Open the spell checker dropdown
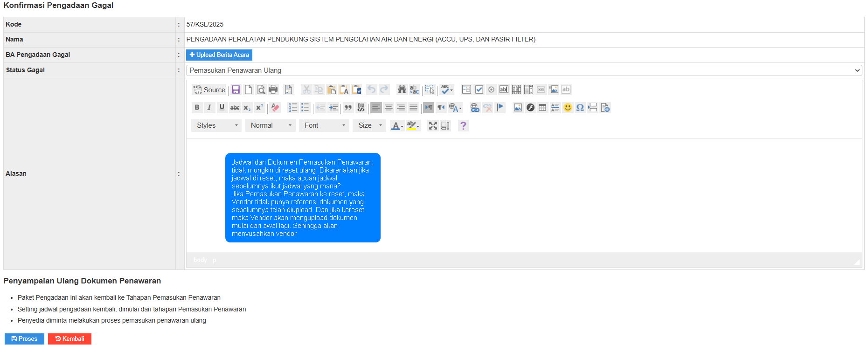Viewport: 868px width, 345px height. 447,90
